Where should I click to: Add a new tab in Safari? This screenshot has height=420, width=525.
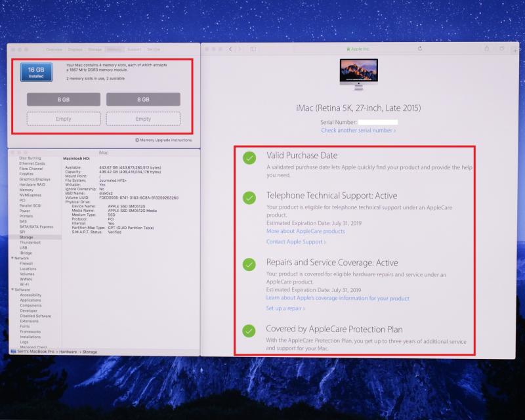point(514,50)
